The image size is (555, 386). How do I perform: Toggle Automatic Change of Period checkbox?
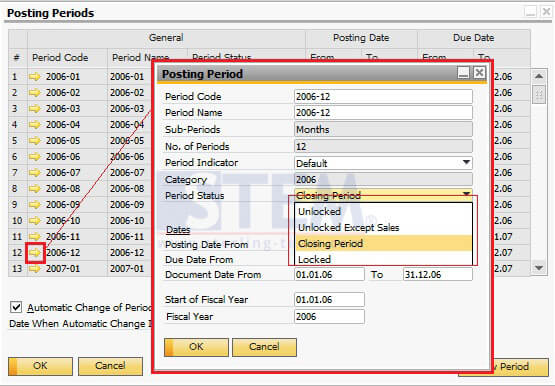[16, 307]
